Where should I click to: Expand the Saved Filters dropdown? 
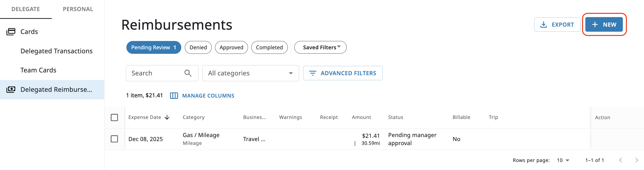click(x=320, y=48)
